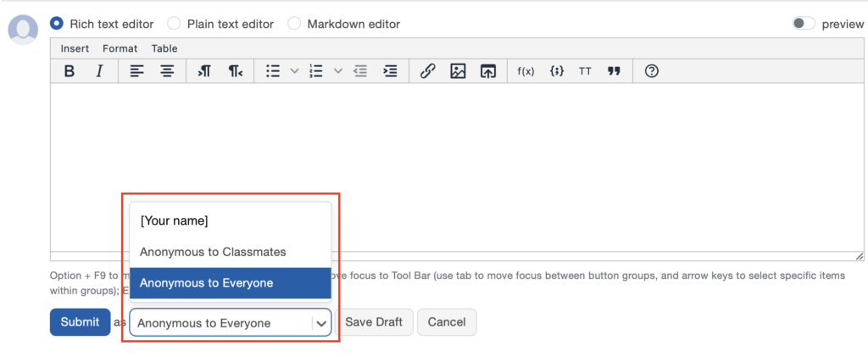
Task: Apply blockquote formatting
Action: (614, 71)
